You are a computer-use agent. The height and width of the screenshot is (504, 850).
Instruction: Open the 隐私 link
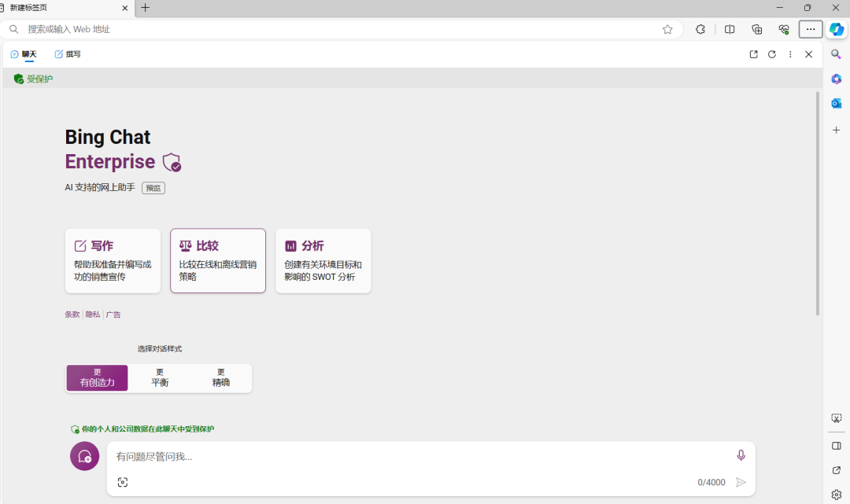(x=93, y=315)
